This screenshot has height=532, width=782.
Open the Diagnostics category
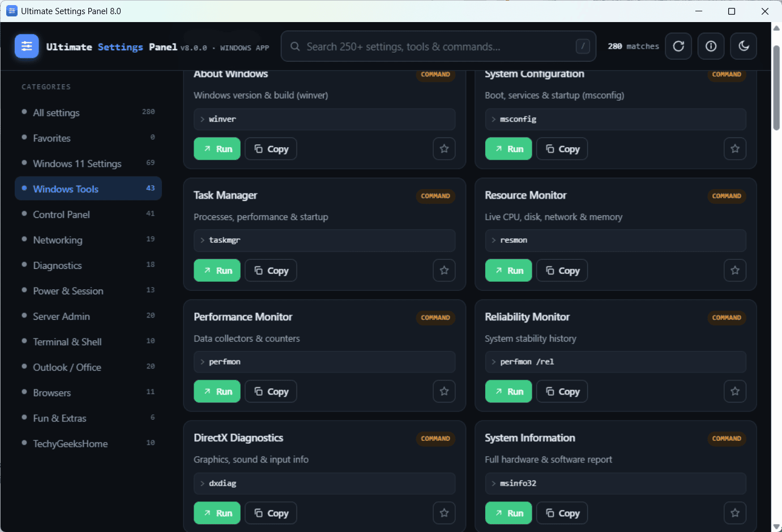[88, 265]
